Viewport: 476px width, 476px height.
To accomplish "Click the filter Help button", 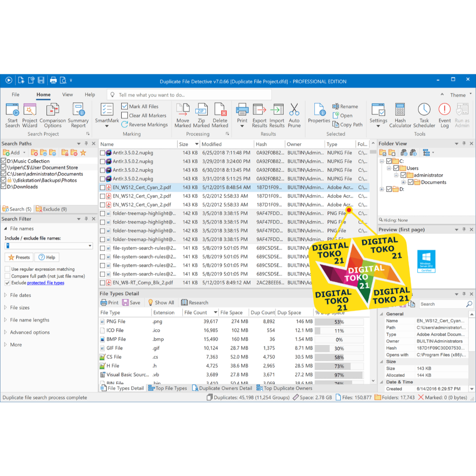I will tap(47, 258).
